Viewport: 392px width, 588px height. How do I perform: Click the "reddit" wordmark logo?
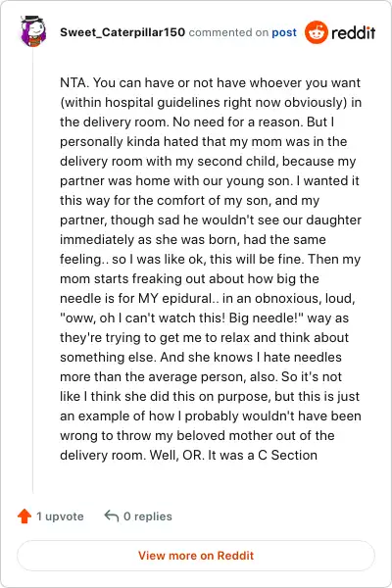(x=353, y=33)
